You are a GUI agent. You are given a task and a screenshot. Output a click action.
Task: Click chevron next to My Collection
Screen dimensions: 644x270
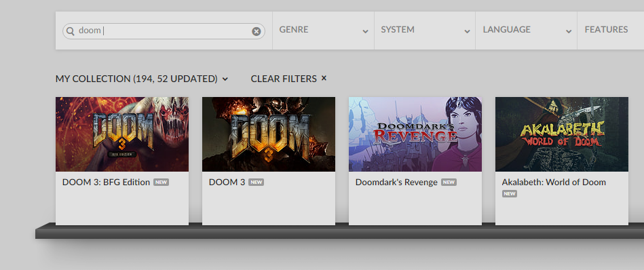point(225,79)
